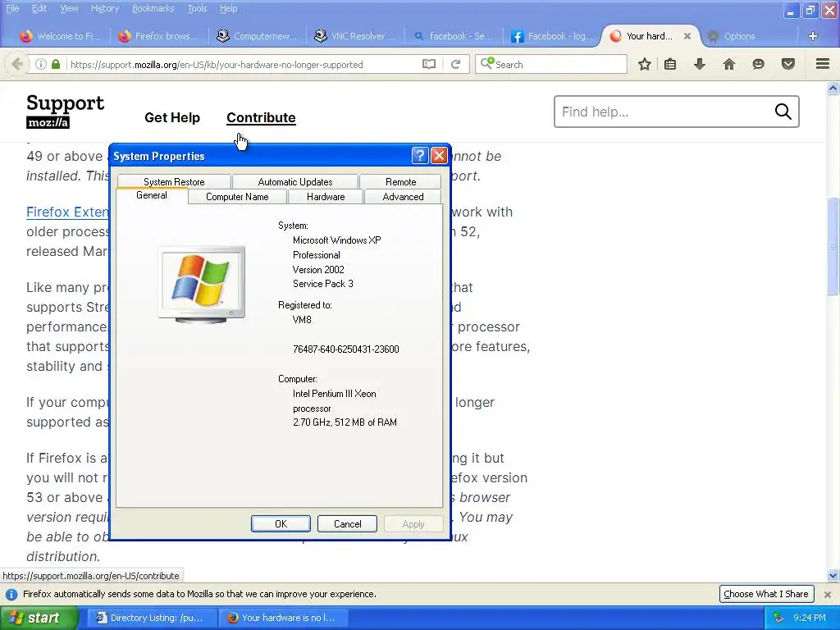The image size is (840, 630).
Task: Switch to 'Firefox brows...' tab
Action: 158,36
